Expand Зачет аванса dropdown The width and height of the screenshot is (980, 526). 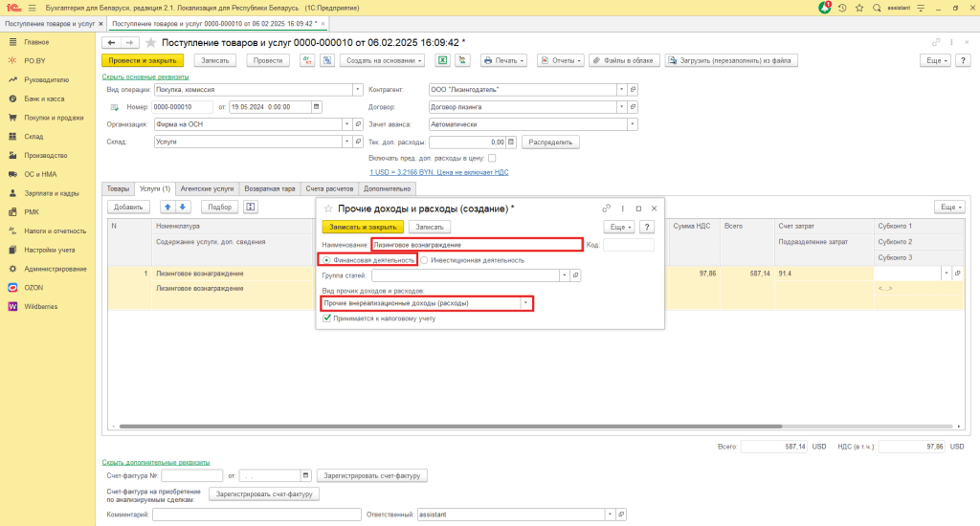(633, 124)
